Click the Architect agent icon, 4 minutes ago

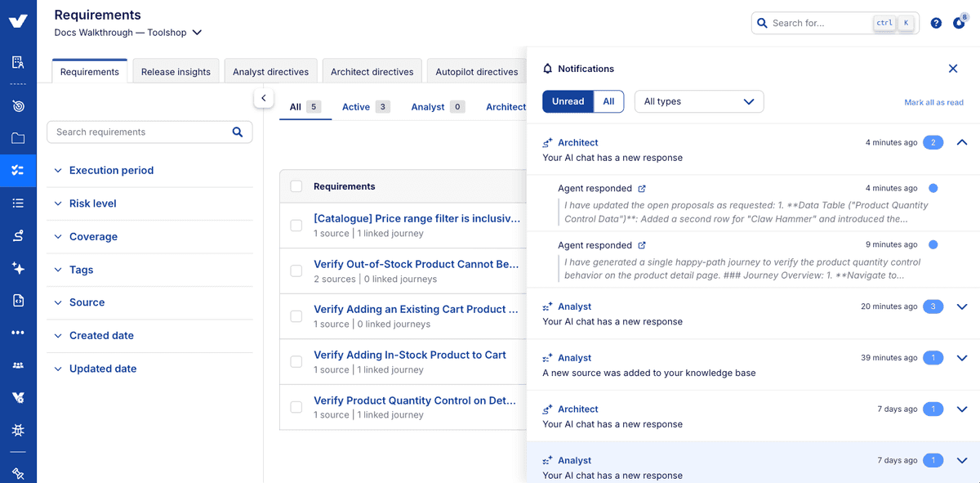(548, 143)
